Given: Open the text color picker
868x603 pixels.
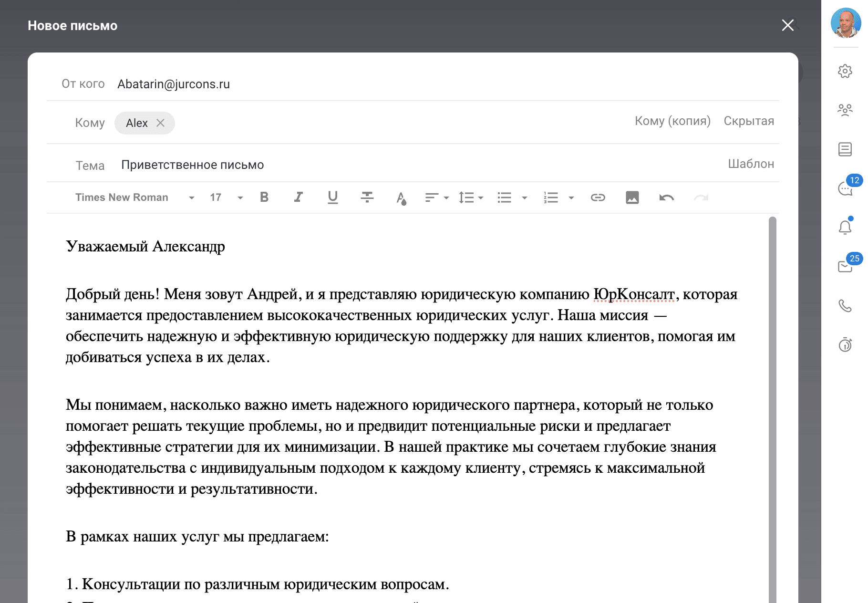Looking at the screenshot, I should point(402,198).
